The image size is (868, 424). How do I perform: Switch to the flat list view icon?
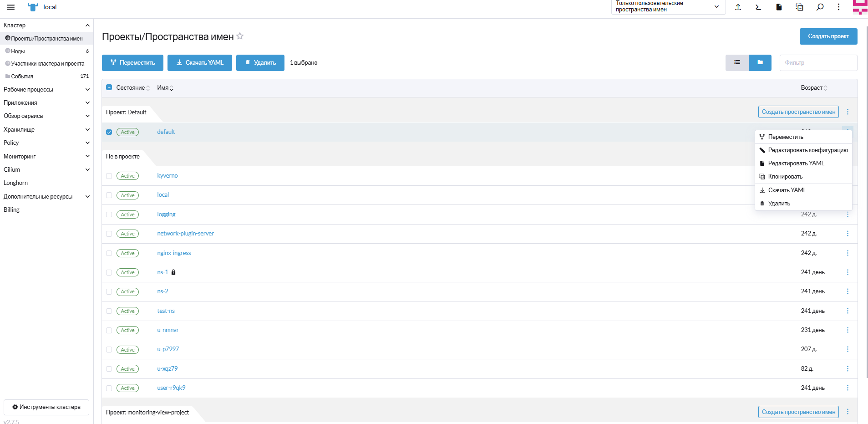(737, 63)
